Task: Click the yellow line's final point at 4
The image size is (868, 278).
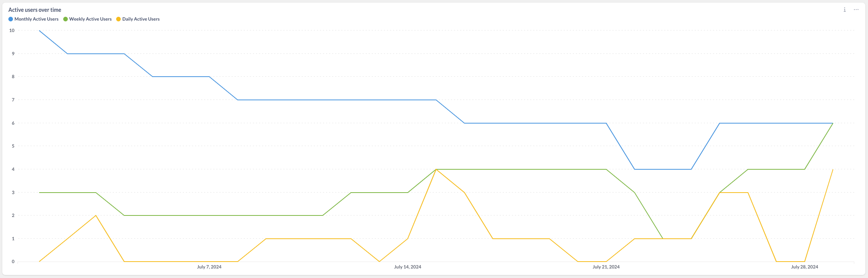Action: click(833, 169)
